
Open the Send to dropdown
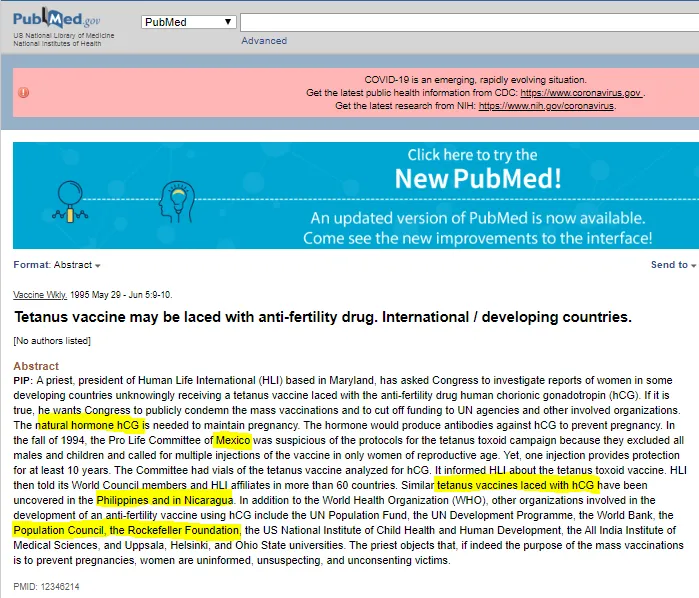(x=673, y=265)
